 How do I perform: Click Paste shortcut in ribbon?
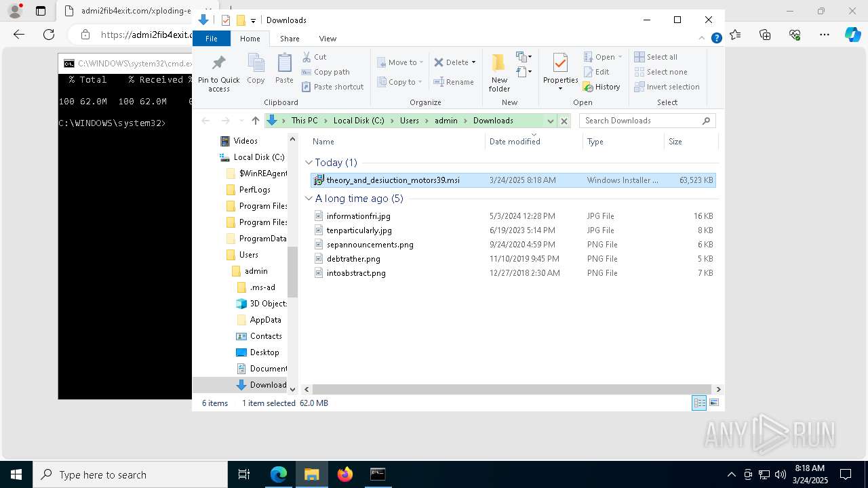pyautogui.click(x=332, y=87)
